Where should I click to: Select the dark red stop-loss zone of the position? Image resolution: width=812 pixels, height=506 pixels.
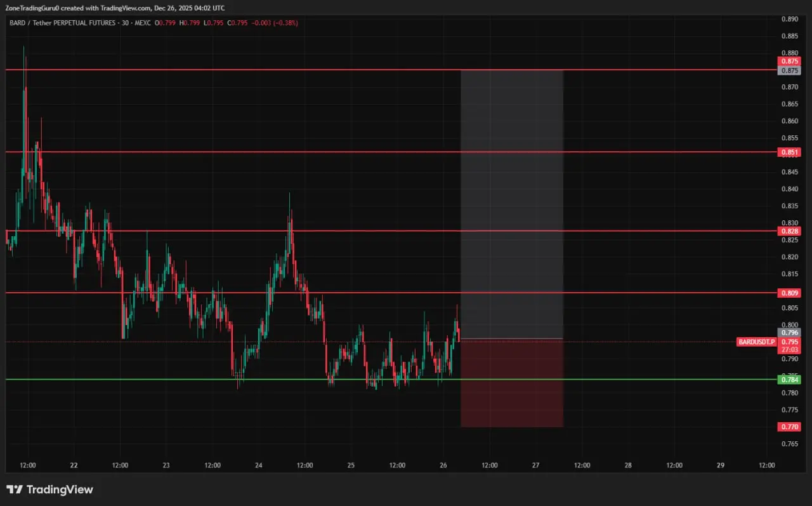coord(512,383)
